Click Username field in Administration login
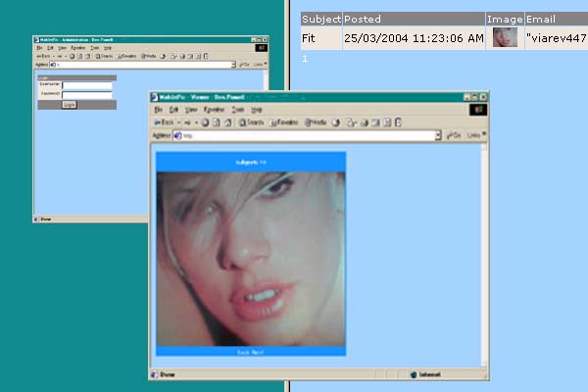The height and width of the screenshot is (392, 588). (x=87, y=85)
